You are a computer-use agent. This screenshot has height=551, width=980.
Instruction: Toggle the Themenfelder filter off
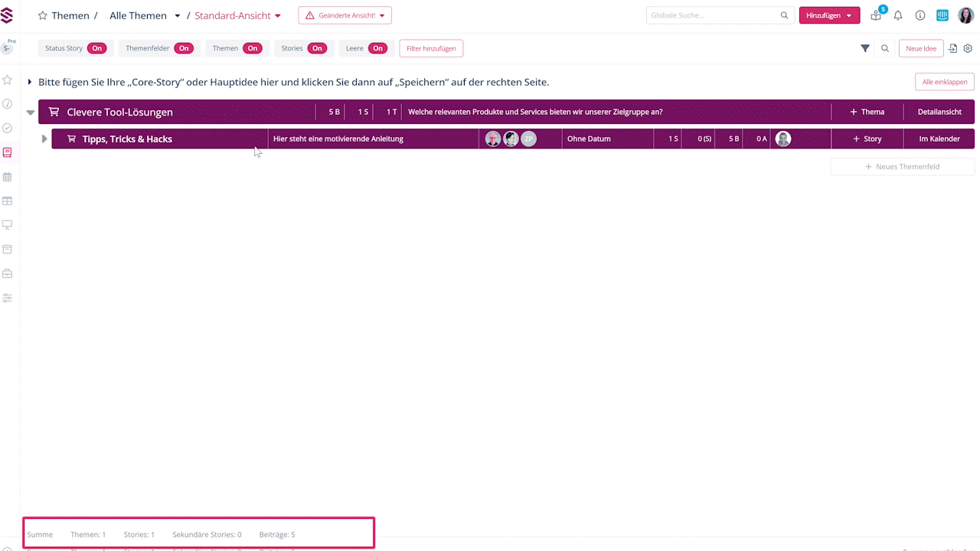[184, 48]
